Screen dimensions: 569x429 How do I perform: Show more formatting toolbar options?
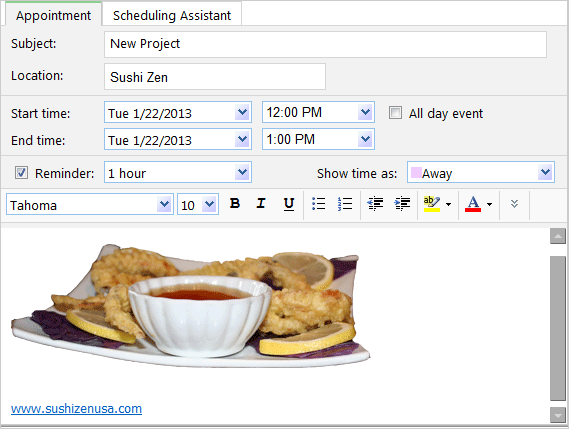click(514, 204)
